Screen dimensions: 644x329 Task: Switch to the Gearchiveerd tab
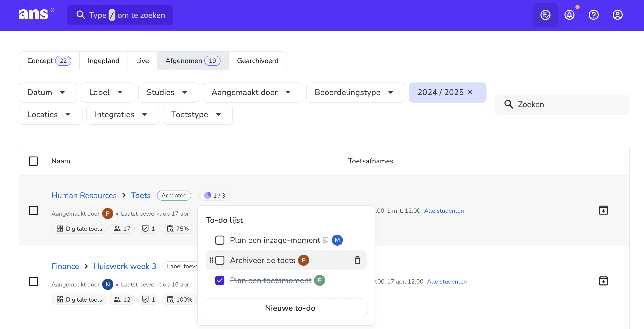[258, 61]
